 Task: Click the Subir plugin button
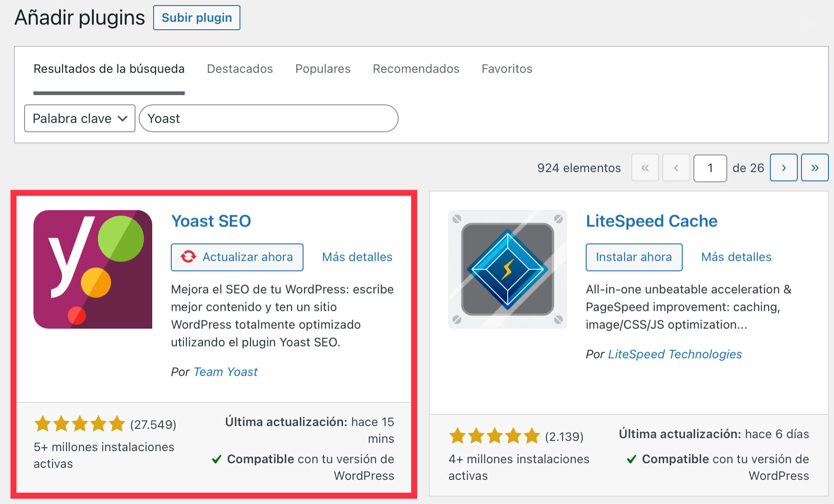click(x=197, y=18)
